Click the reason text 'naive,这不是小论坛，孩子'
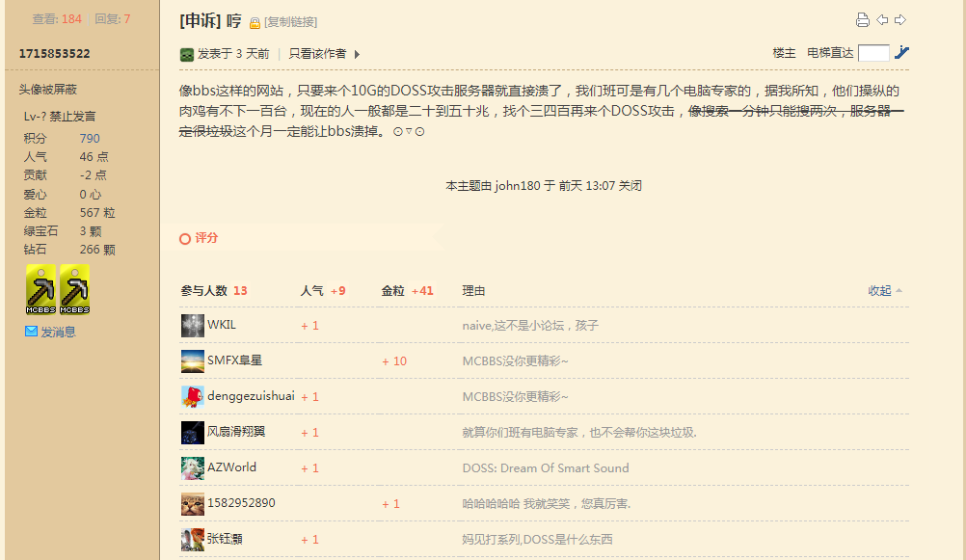This screenshot has width=966, height=560. 530,325
